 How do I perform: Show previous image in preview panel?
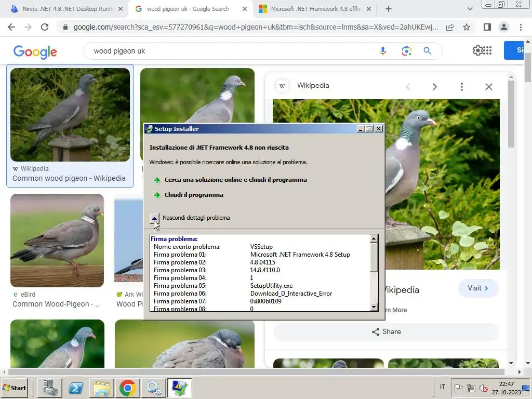[x=408, y=87]
